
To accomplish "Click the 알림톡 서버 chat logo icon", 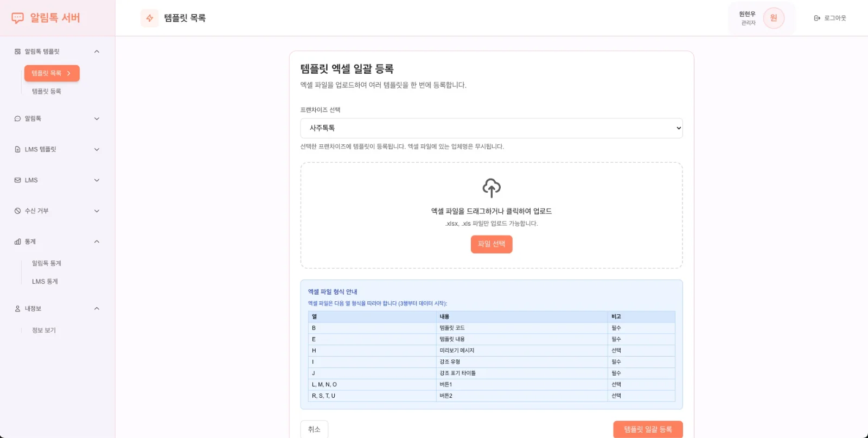I will tap(17, 18).
